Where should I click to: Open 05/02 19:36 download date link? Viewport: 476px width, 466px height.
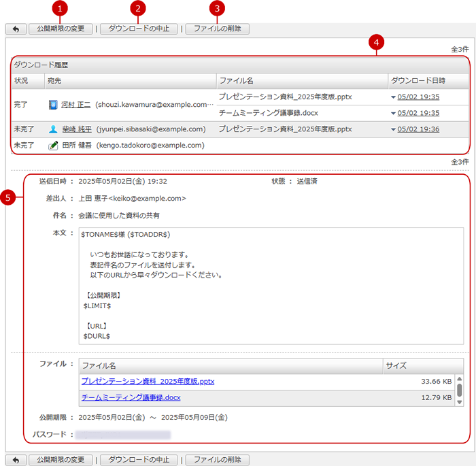tap(418, 129)
